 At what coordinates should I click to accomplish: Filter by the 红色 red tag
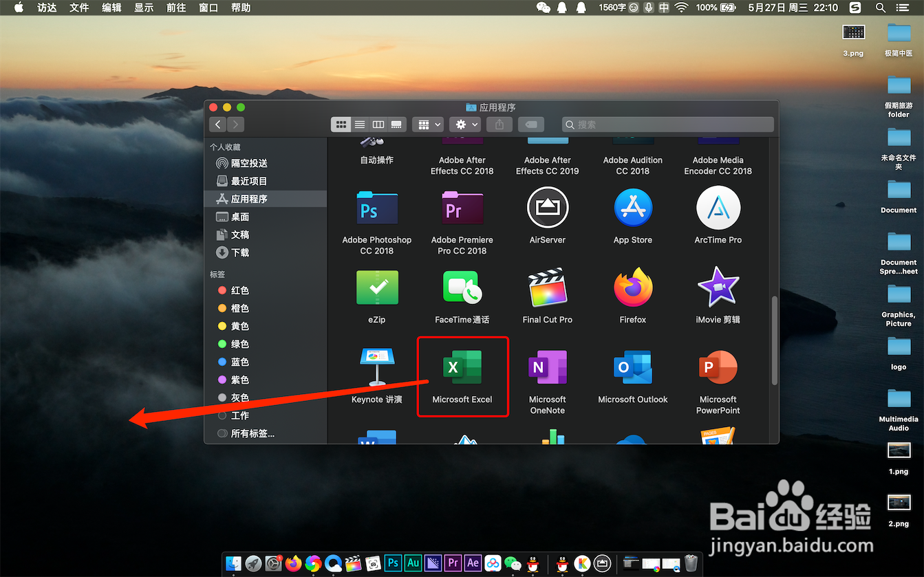(x=266, y=290)
